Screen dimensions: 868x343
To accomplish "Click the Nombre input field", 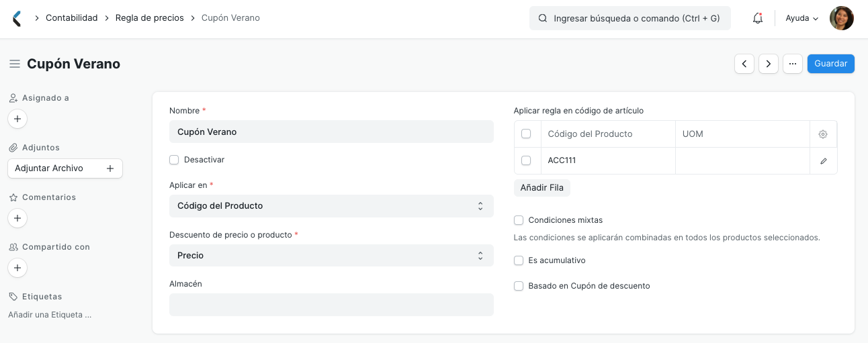I will (x=331, y=132).
